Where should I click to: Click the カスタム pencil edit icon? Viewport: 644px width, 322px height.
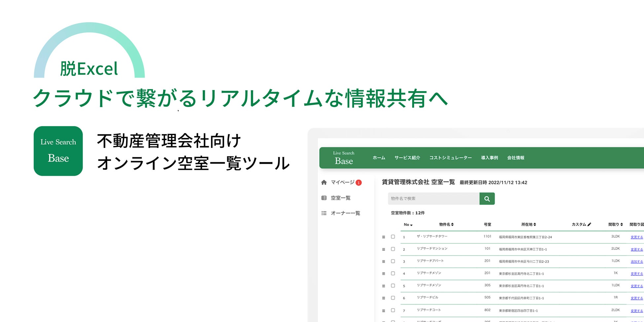click(589, 224)
